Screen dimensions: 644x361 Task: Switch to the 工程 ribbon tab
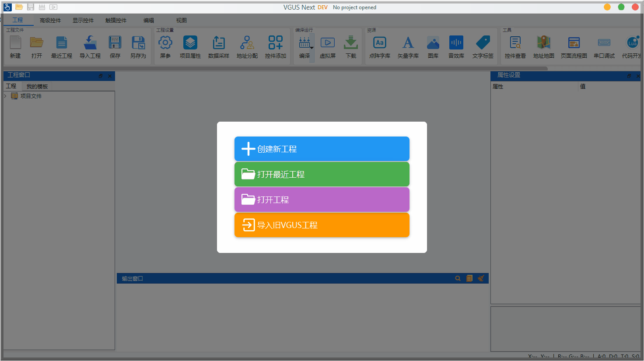tap(17, 20)
